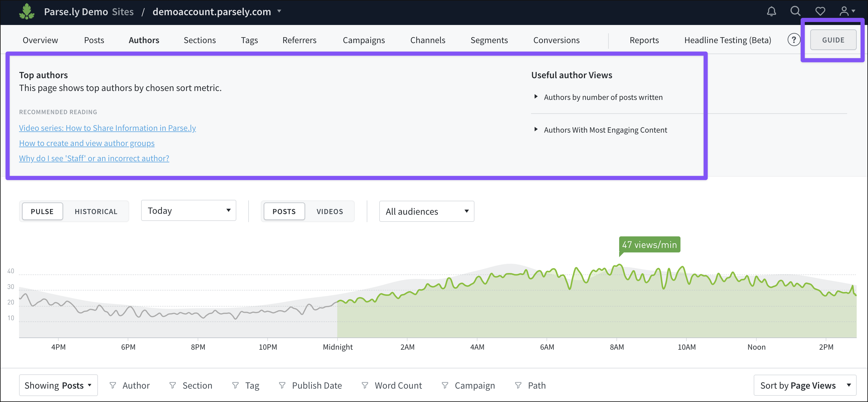Open the user account menu icon

pyautogui.click(x=847, y=11)
